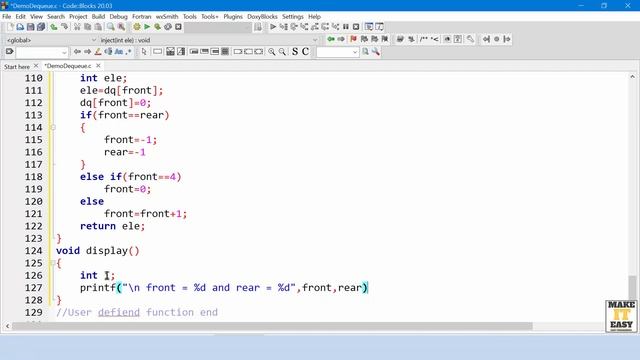Click the Replace toolbar icon
This screenshot has height=360, width=640.
[121, 27]
